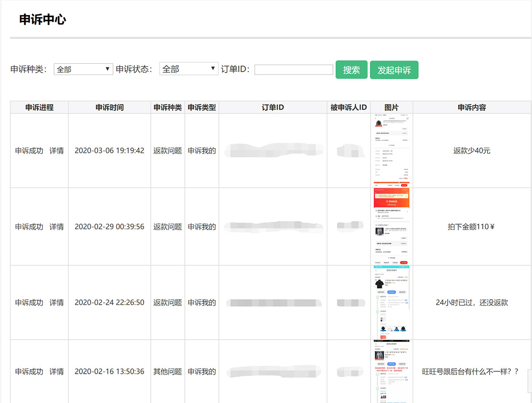Click the 申诉内容 column header
This screenshot has width=532, height=403.
472,107
